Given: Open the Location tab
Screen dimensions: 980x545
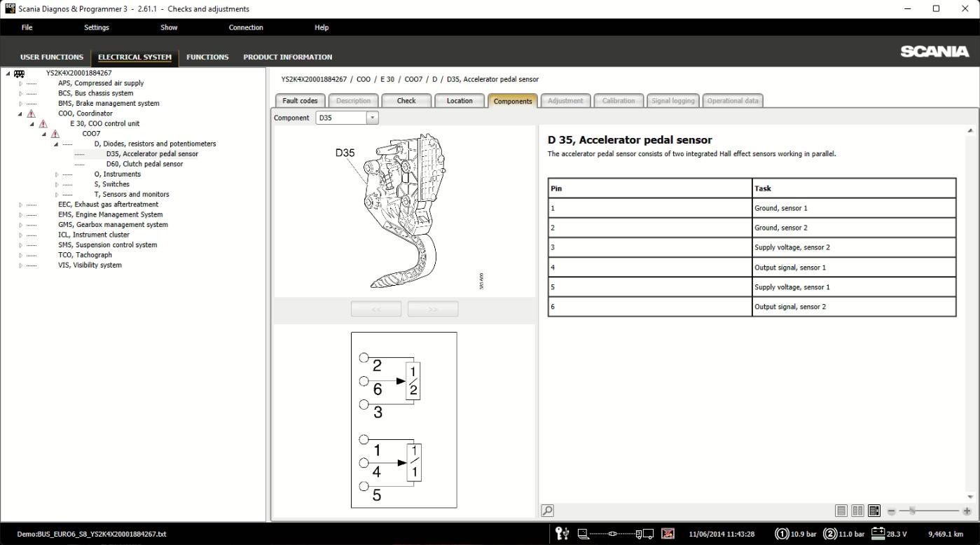Looking at the screenshot, I should point(460,101).
